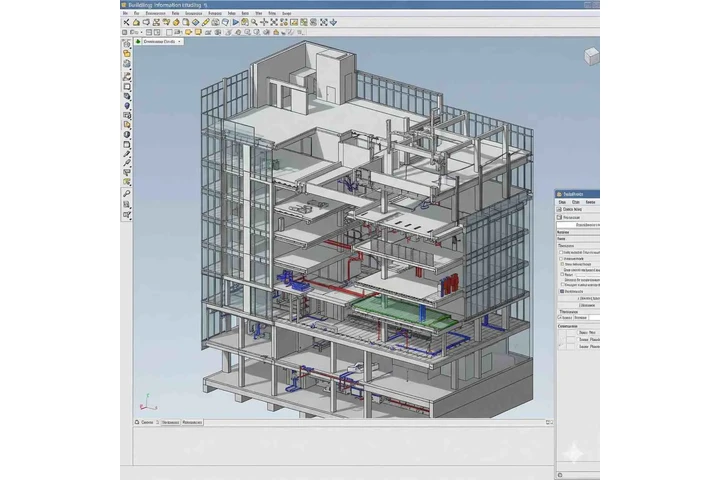The width and height of the screenshot is (720, 480).
Task: Select the rectangle tool in left toolbar
Action: point(127,87)
